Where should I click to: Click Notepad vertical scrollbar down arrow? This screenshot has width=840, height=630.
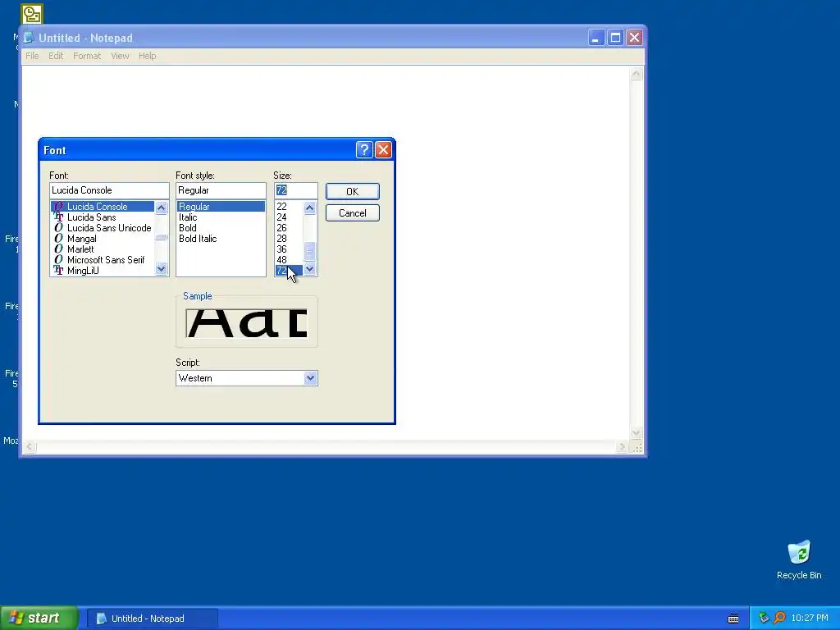636,433
